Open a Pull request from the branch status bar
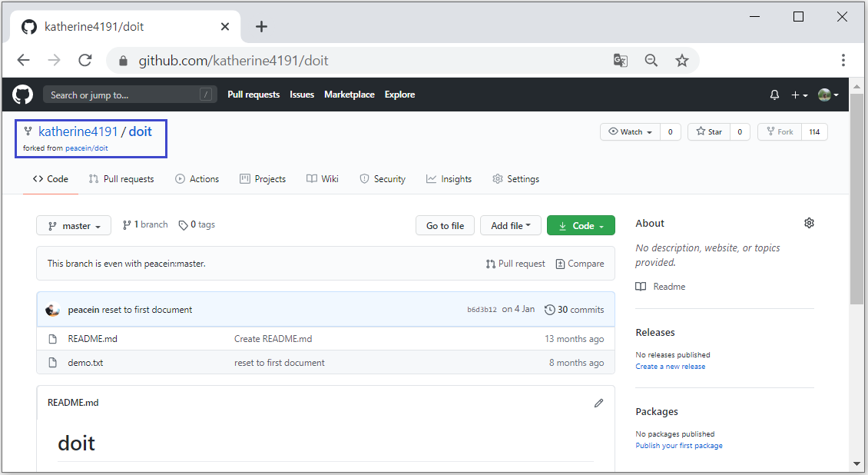 (x=515, y=264)
